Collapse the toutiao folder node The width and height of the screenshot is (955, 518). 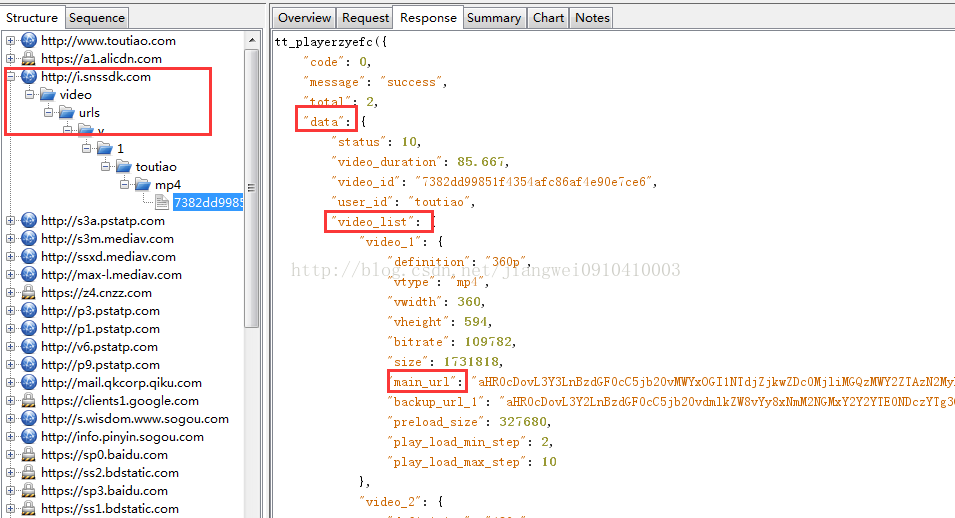pyautogui.click(x=105, y=166)
